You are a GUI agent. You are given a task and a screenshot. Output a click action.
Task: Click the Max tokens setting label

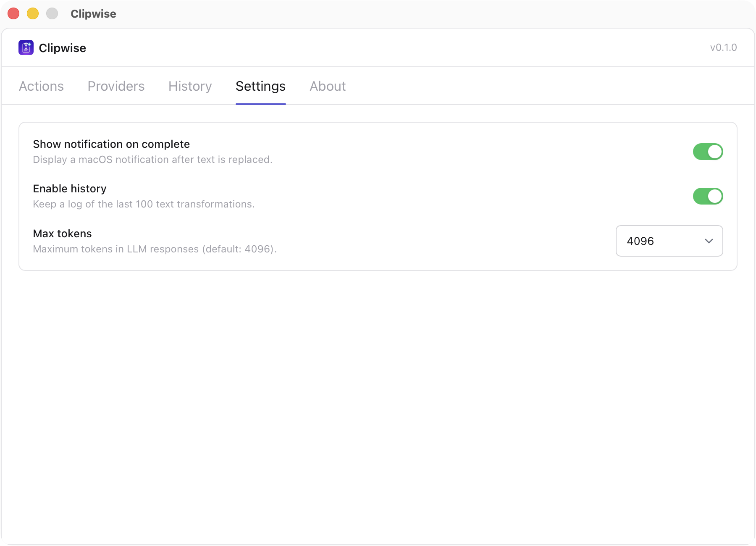pos(62,234)
